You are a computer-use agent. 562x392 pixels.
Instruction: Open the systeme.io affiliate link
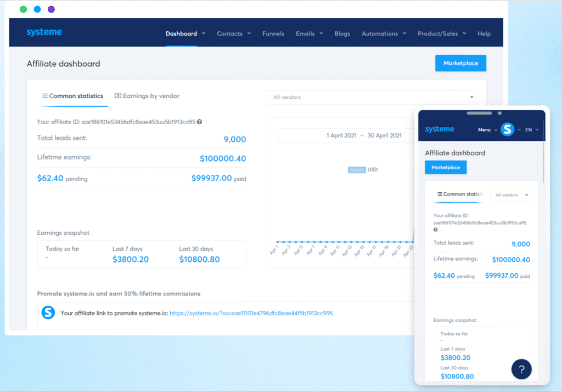(x=251, y=313)
